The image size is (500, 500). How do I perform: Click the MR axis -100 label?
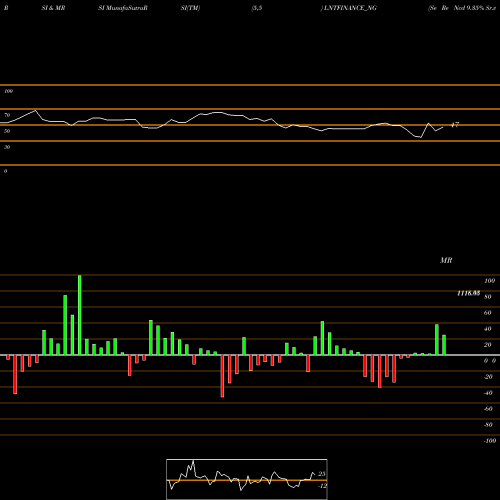pyautogui.click(x=490, y=441)
